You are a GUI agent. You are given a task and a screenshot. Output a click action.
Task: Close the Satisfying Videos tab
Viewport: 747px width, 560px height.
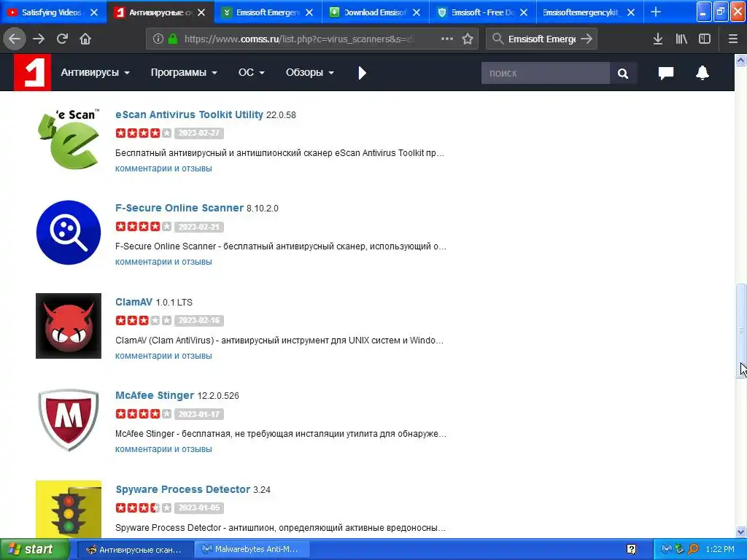[x=94, y=12]
